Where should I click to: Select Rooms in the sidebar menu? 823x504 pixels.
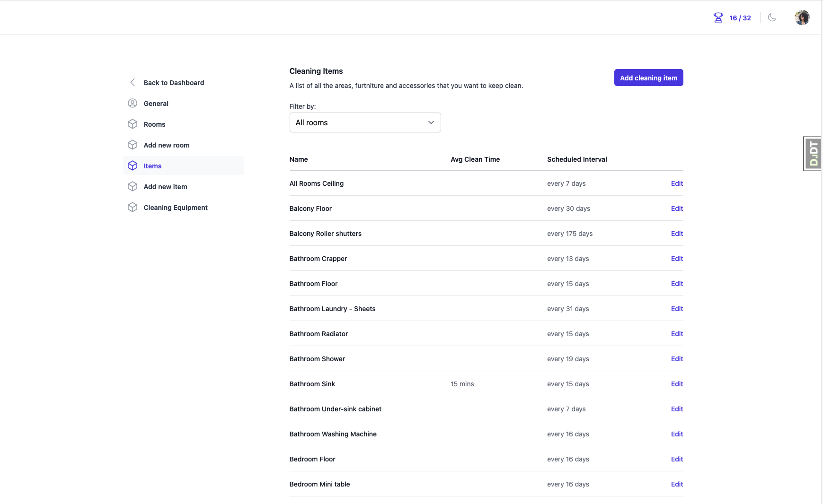pyautogui.click(x=154, y=124)
